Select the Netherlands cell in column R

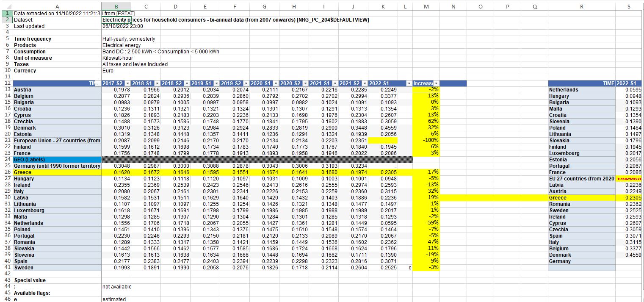(581, 90)
